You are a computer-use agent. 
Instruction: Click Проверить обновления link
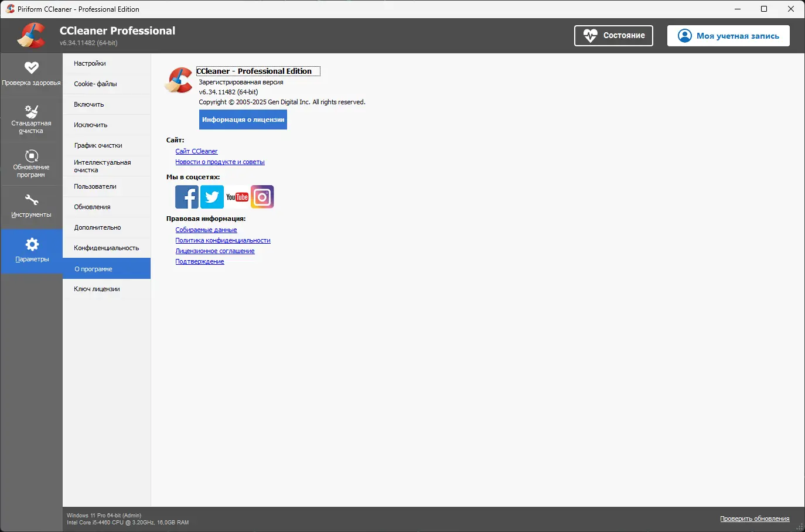coord(755,519)
